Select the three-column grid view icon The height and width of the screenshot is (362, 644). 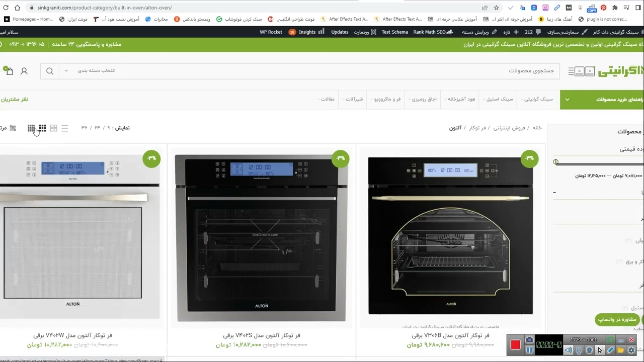pyautogui.click(x=42, y=128)
